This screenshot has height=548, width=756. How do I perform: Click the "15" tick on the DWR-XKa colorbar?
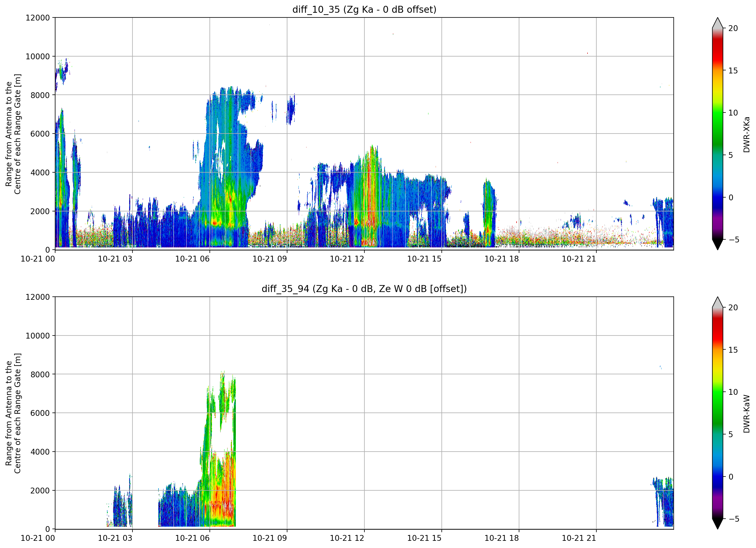tap(733, 71)
